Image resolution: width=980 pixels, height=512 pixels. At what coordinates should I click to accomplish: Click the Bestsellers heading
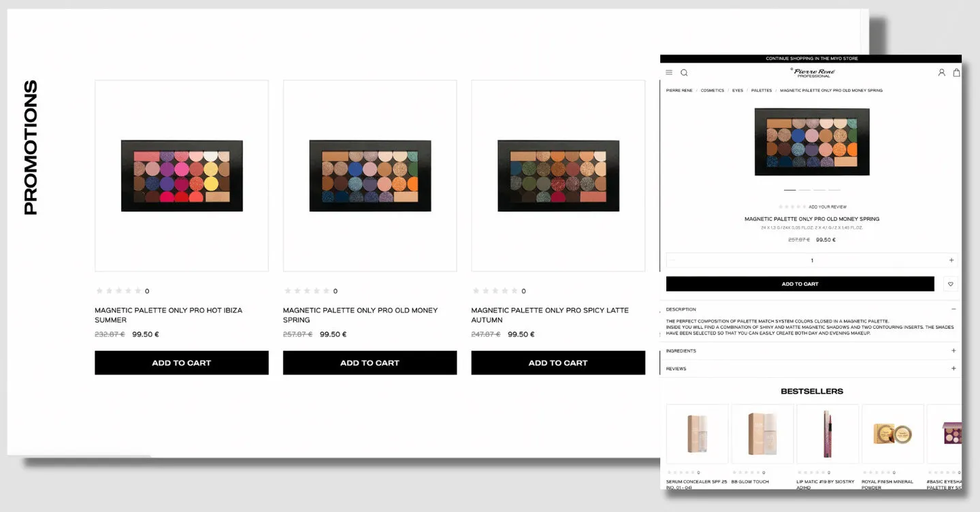pyautogui.click(x=812, y=391)
